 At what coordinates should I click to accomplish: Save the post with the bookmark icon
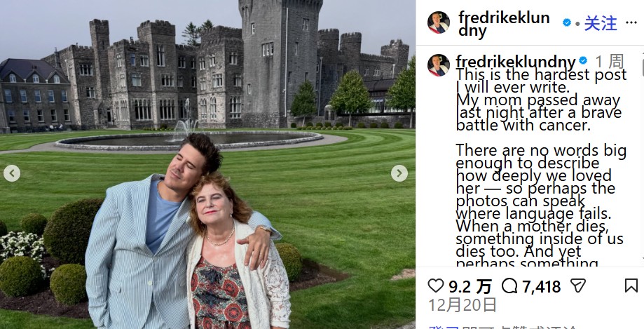pos(631,286)
